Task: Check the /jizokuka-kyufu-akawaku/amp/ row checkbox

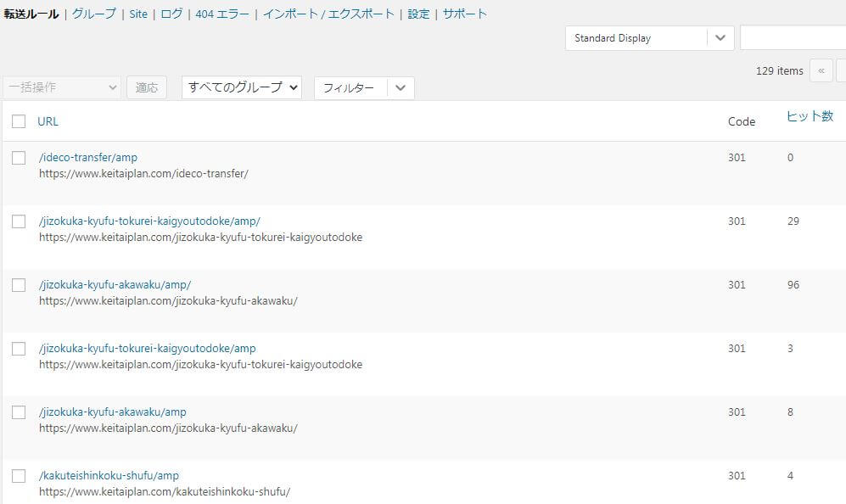Action: pyautogui.click(x=19, y=285)
